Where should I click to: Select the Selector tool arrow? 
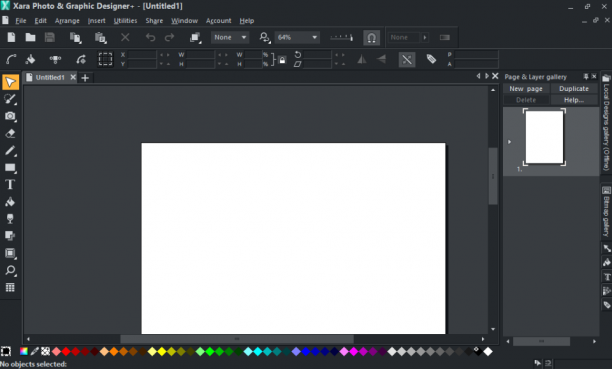(11, 82)
